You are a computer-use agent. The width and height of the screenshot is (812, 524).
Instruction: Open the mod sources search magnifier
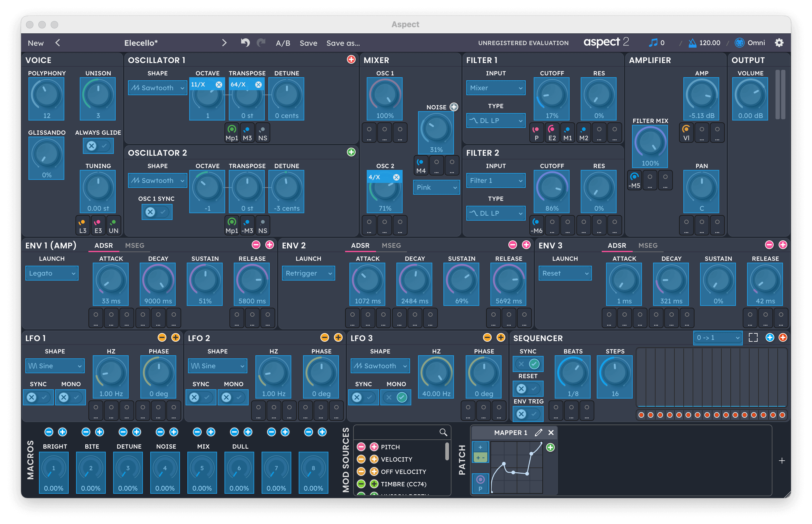tap(443, 432)
